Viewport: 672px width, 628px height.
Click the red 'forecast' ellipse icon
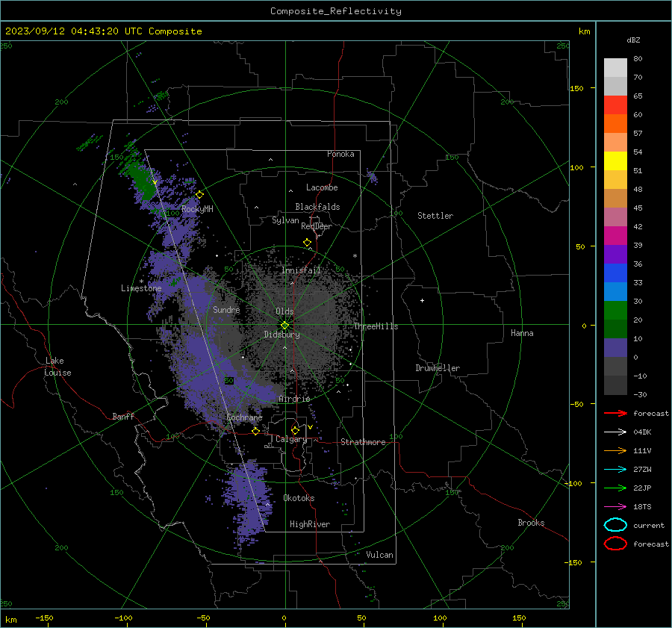pos(615,544)
